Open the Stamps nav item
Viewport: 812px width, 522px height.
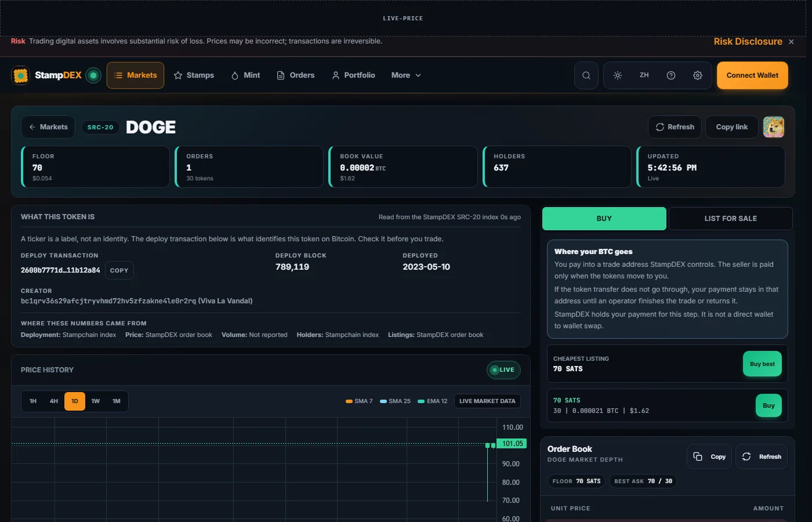tap(194, 75)
